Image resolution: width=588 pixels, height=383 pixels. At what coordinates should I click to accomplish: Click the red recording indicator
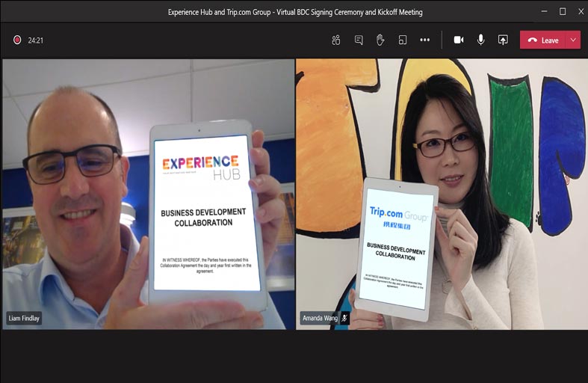pyautogui.click(x=16, y=40)
